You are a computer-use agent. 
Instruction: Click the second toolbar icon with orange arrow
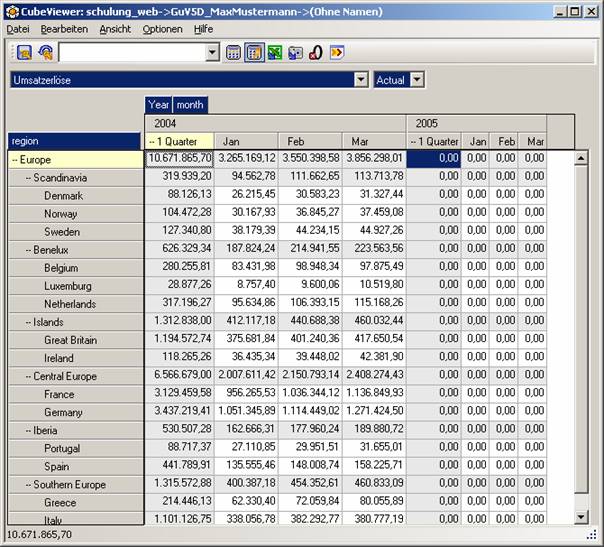click(x=45, y=53)
